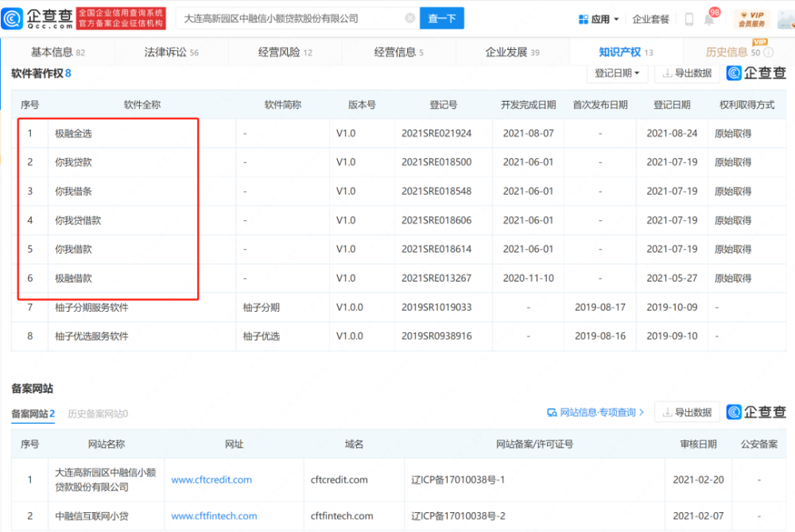The image size is (795, 532).
Task: Expand the 应用 dropdown menu
Action: [x=599, y=19]
